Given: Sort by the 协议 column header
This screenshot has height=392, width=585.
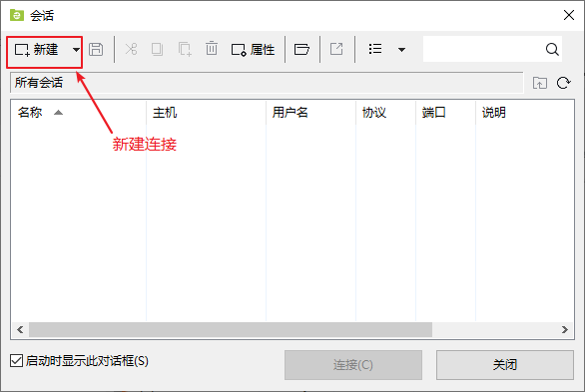Looking at the screenshot, I should click(385, 112).
